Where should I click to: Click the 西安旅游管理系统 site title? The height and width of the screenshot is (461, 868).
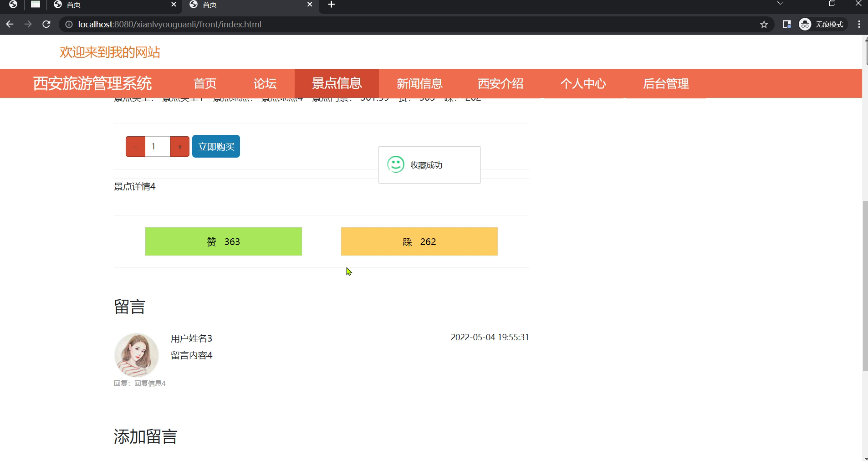click(x=92, y=84)
